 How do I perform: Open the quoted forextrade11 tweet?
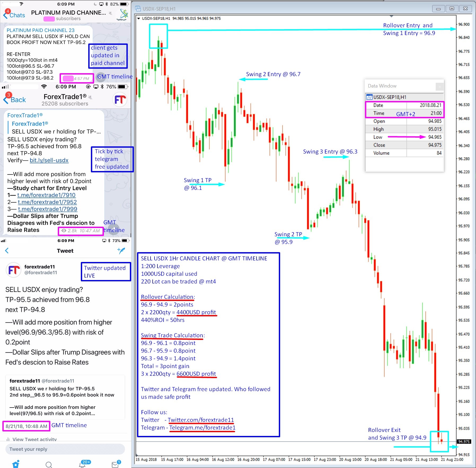pos(65,397)
